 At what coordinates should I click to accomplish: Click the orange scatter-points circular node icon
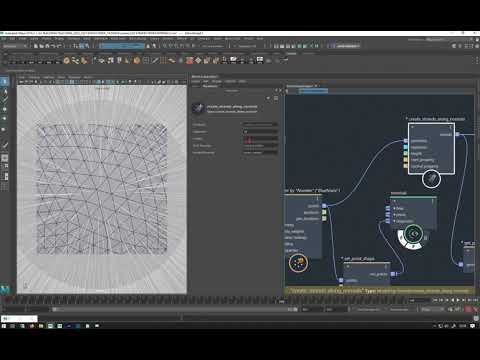298,263
